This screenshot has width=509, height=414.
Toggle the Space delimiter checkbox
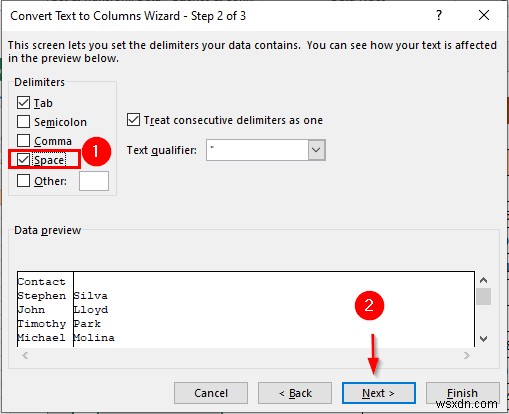pos(23,160)
